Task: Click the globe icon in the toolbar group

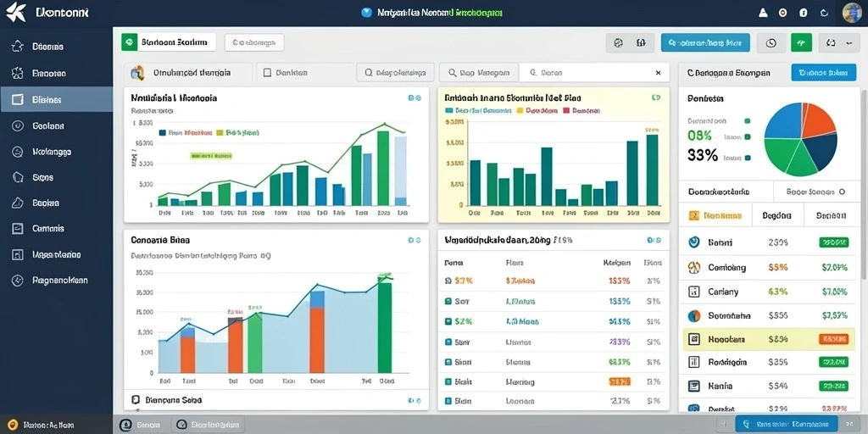Action: pos(619,42)
